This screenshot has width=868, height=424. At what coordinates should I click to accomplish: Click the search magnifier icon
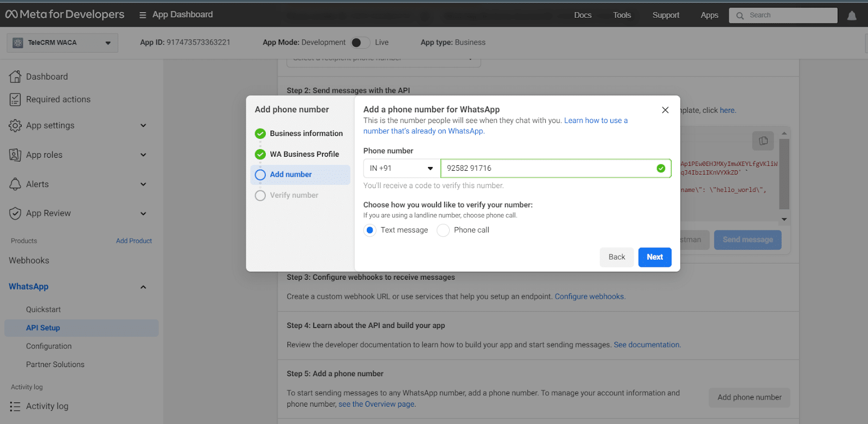point(740,16)
